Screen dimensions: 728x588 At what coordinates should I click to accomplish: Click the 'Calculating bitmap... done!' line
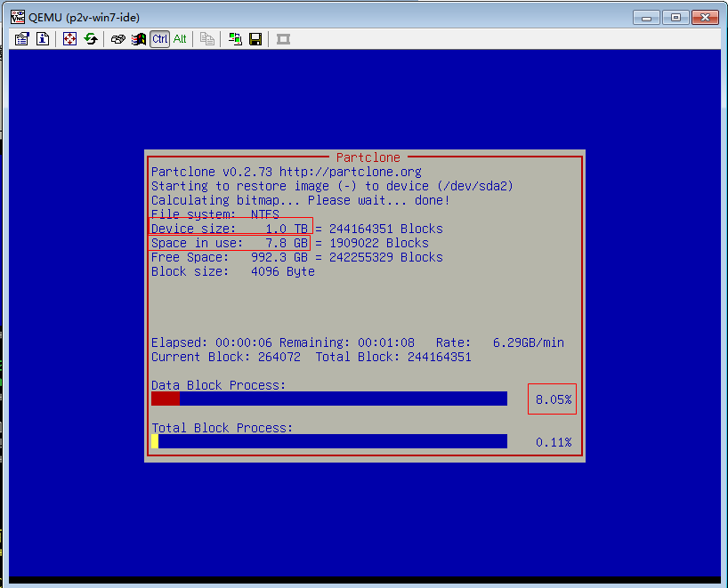click(301, 200)
